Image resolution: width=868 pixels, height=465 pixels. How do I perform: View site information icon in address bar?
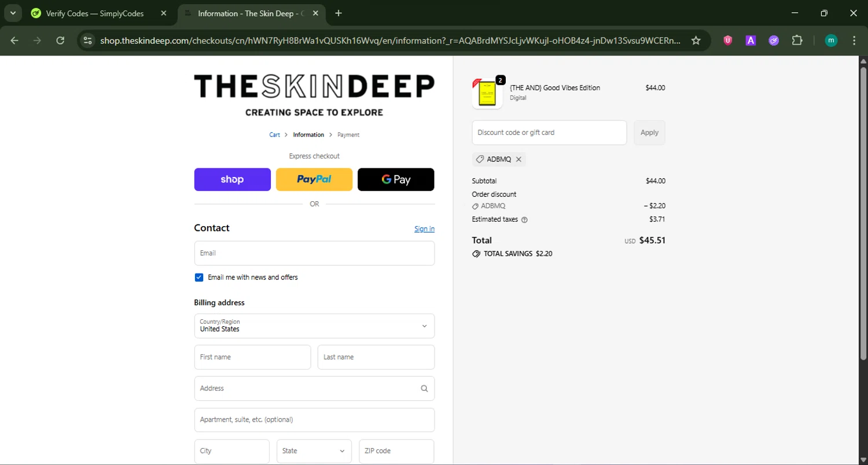click(x=87, y=40)
